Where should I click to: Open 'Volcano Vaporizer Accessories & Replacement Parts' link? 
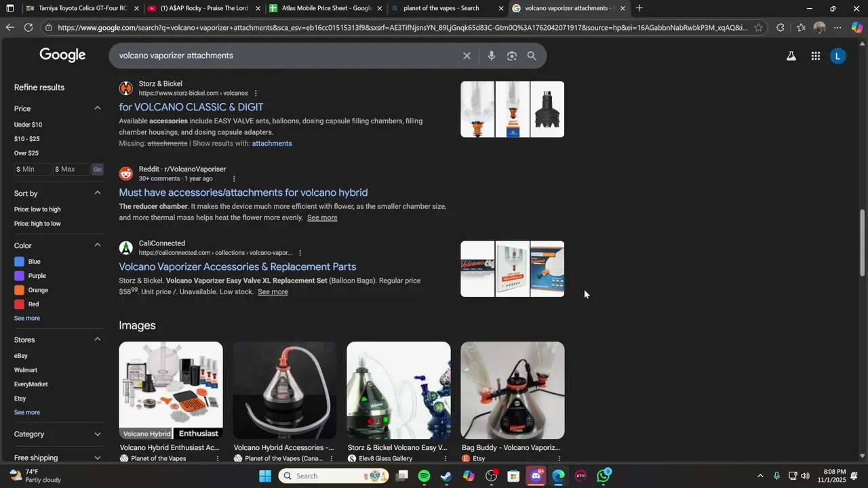point(237,267)
